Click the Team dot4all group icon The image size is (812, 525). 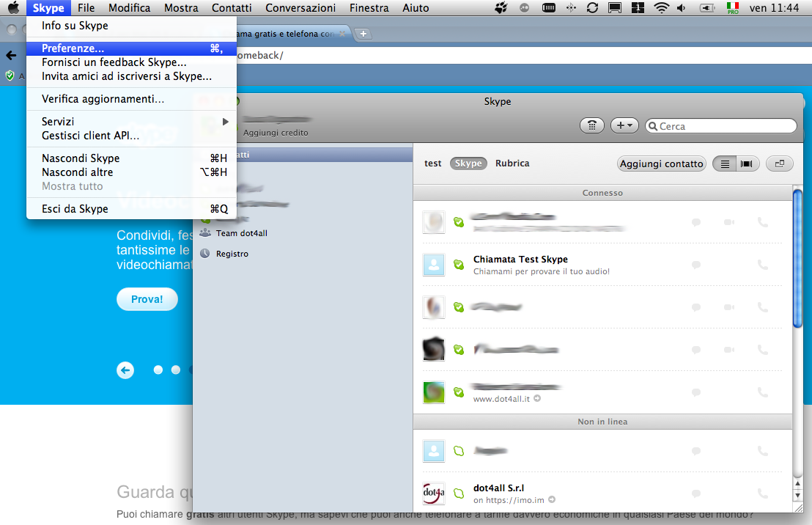pos(205,233)
